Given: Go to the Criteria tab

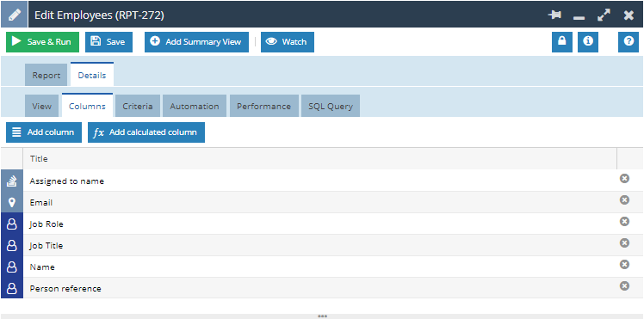Looking at the screenshot, I should pyautogui.click(x=138, y=107).
